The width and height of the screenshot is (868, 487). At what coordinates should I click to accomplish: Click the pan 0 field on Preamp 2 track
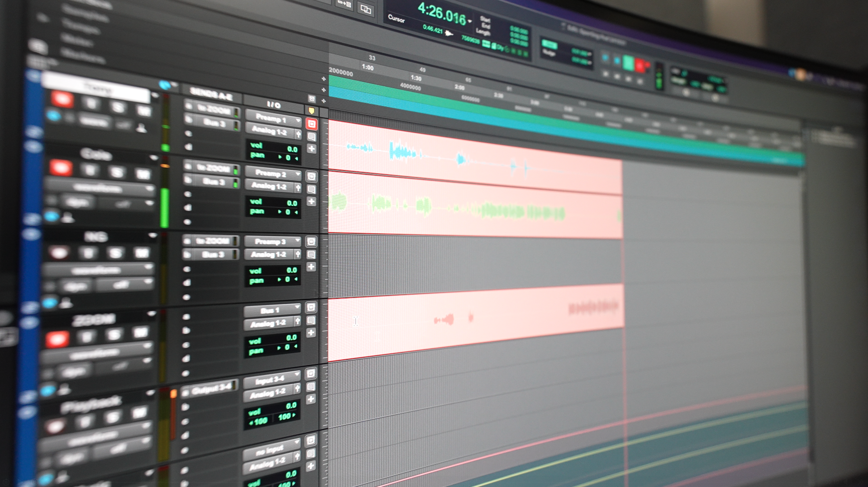pos(273,211)
